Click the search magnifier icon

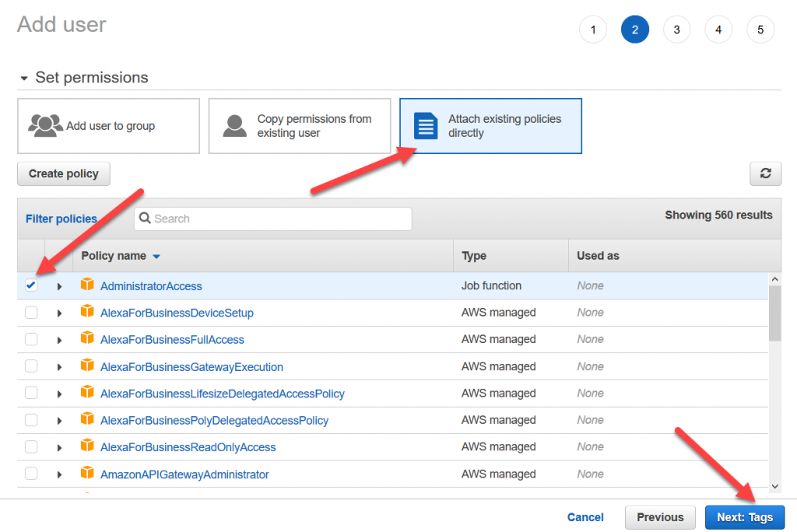click(145, 219)
